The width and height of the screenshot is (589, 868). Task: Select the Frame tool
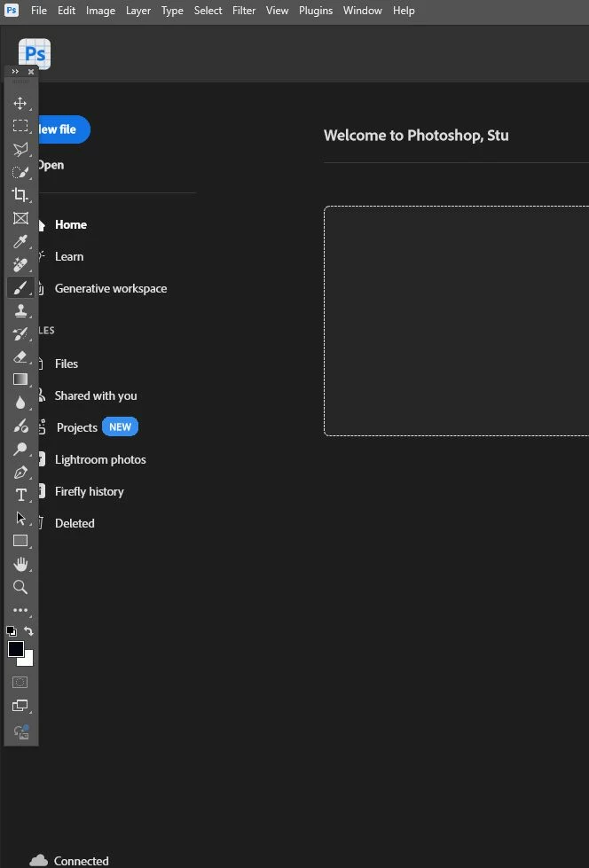(x=20, y=218)
